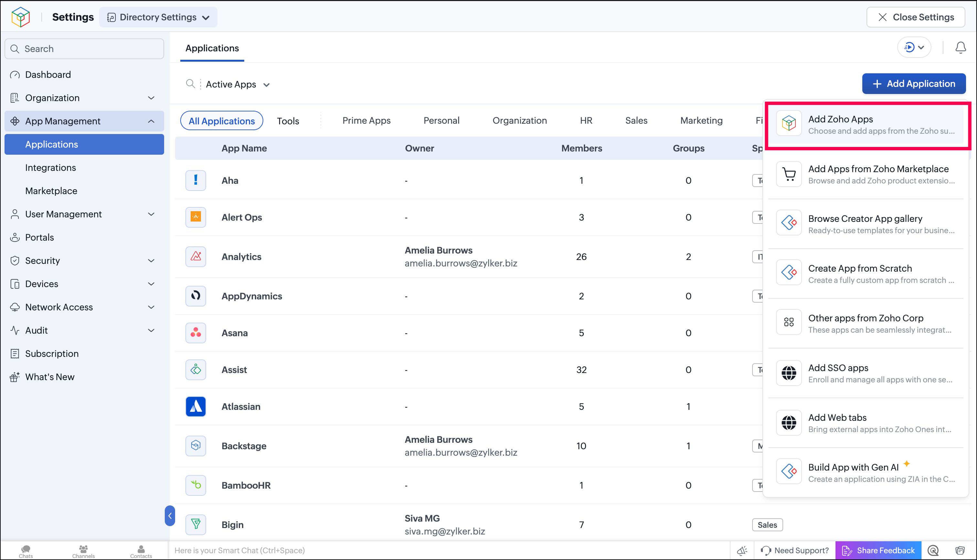Click the Contacts icon in bottom bar
Viewport: 977px width, 560px height.
click(x=141, y=551)
